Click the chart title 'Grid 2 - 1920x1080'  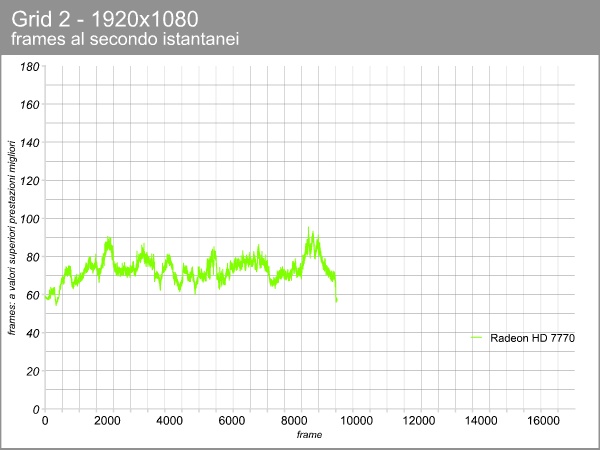(x=105, y=19)
